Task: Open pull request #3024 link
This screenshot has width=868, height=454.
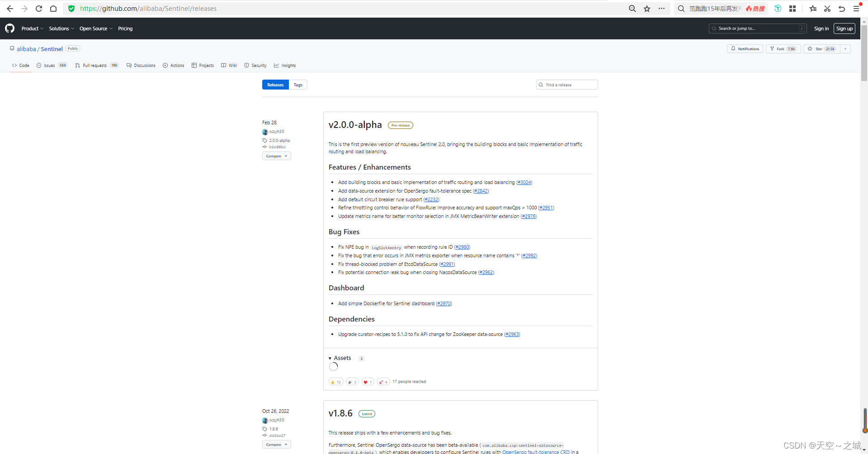Action: [524, 182]
